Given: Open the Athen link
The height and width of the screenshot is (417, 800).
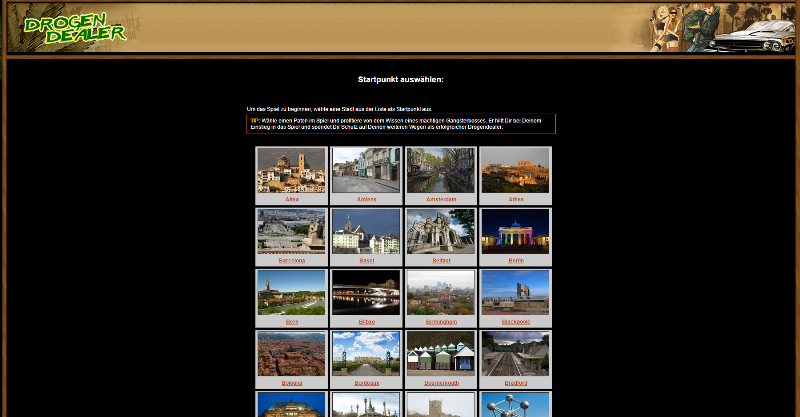Looking at the screenshot, I should (516, 200).
